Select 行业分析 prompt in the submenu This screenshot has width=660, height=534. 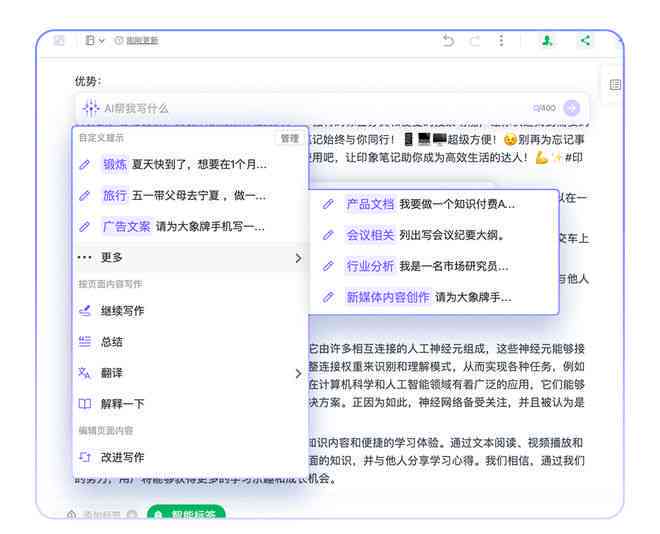point(434,266)
